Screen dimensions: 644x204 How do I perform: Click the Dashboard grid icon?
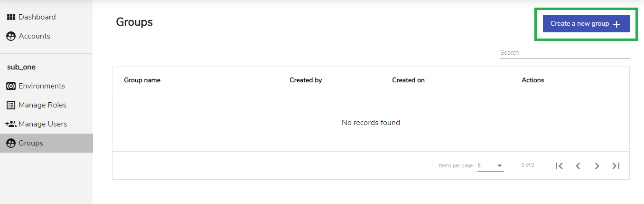[11, 17]
